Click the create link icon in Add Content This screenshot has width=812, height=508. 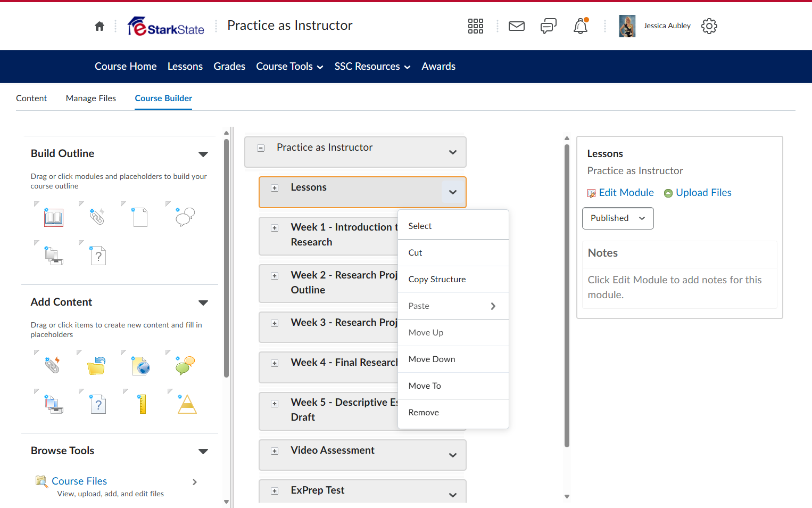point(52,365)
